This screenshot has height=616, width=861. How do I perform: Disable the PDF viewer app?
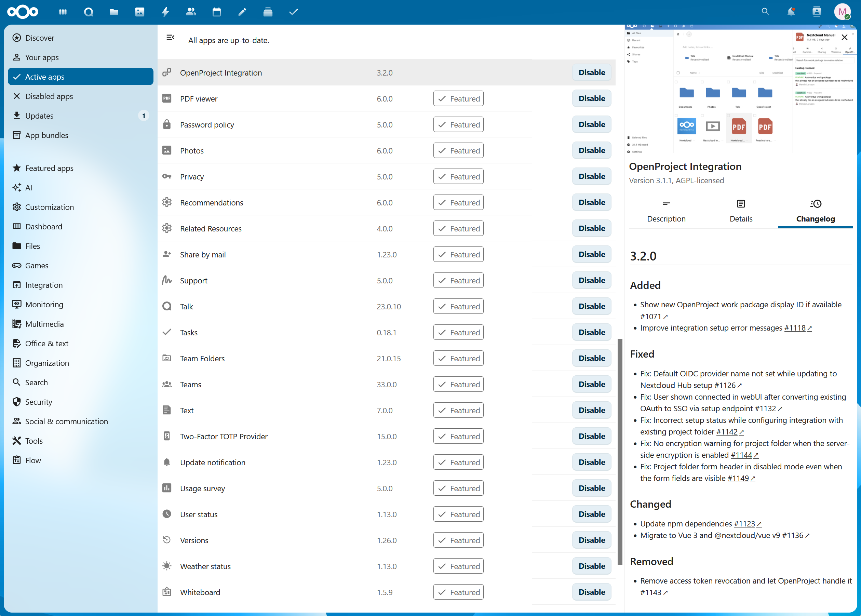click(x=592, y=98)
